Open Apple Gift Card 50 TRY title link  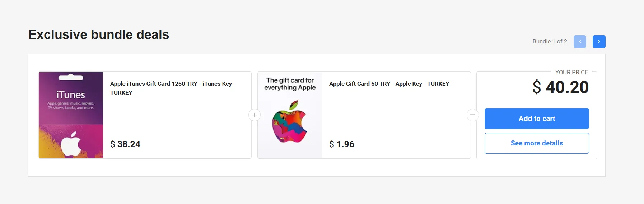[389, 84]
